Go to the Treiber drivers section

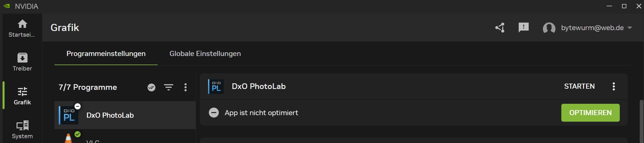pos(22,58)
